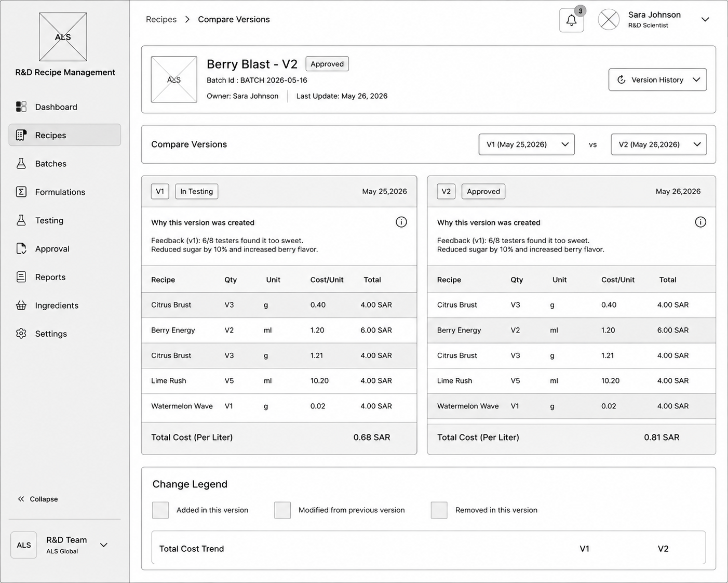Click Last Update: May 26, 2026 text
728x583 pixels.
pyautogui.click(x=342, y=96)
